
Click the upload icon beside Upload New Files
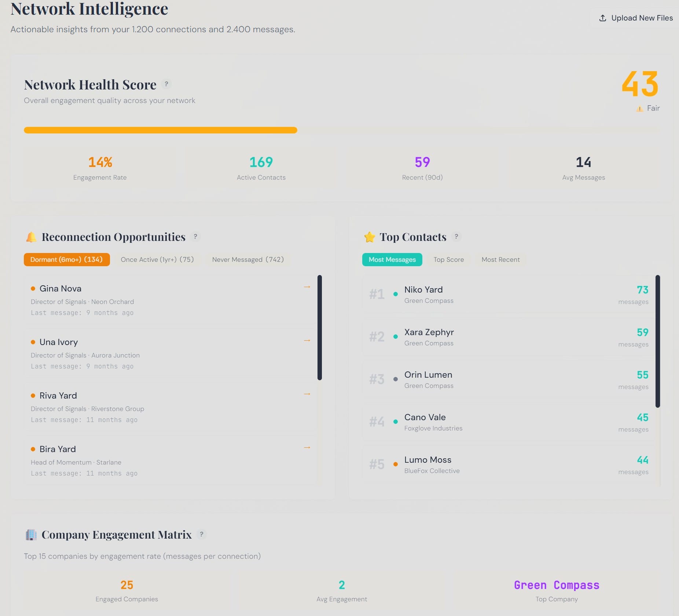(602, 18)
